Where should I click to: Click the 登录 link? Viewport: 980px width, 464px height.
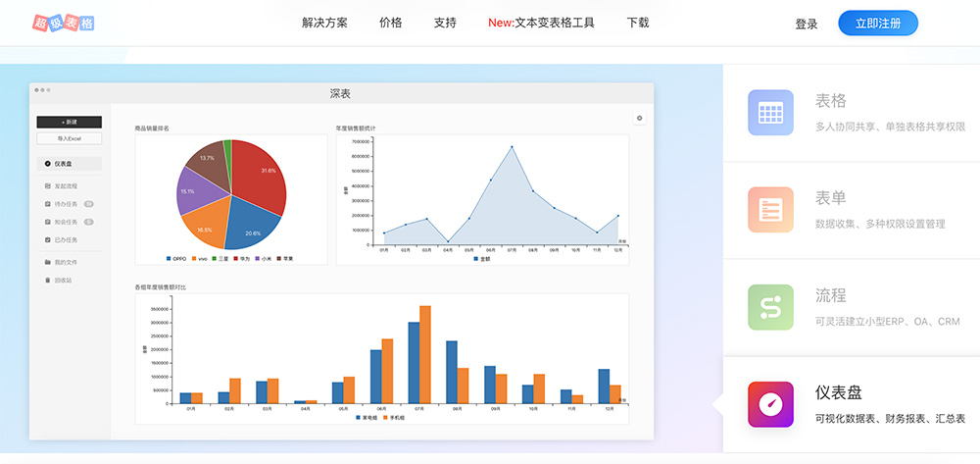(x=807, y=24)
